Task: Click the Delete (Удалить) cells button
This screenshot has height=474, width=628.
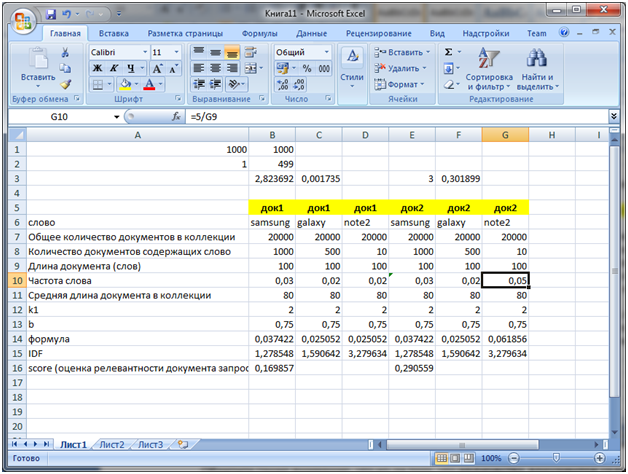Action: [x=405, y=68]
